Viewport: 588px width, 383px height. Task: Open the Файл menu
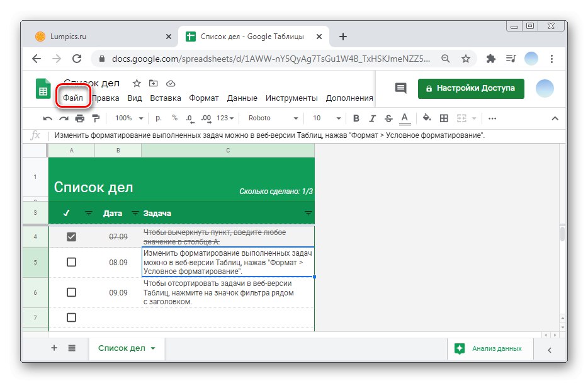coord(73,98)
